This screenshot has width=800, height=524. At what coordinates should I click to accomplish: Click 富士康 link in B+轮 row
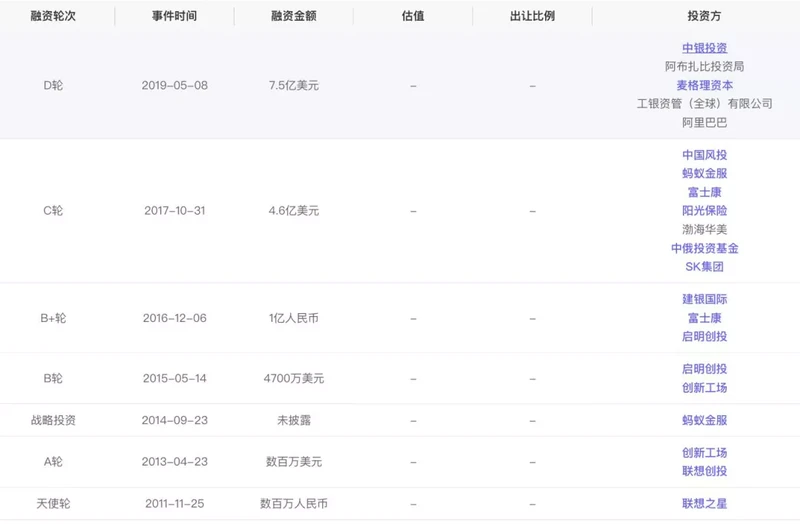click(x=704, y=318)
